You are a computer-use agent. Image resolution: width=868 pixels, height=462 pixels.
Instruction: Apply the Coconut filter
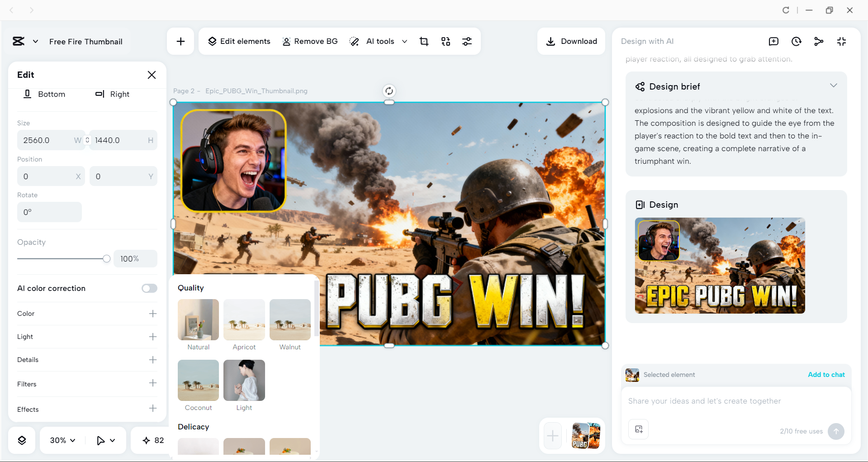click(x=198, y=381)
